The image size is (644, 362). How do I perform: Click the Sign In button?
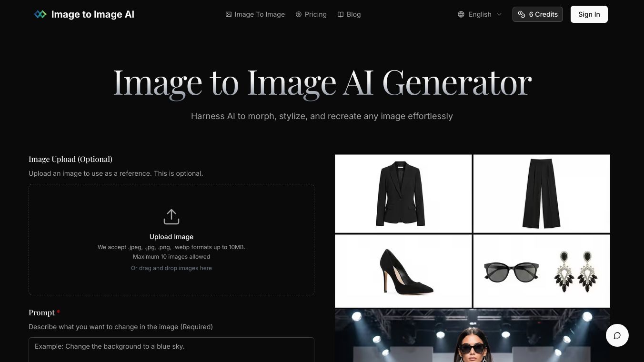pos(589,14)
